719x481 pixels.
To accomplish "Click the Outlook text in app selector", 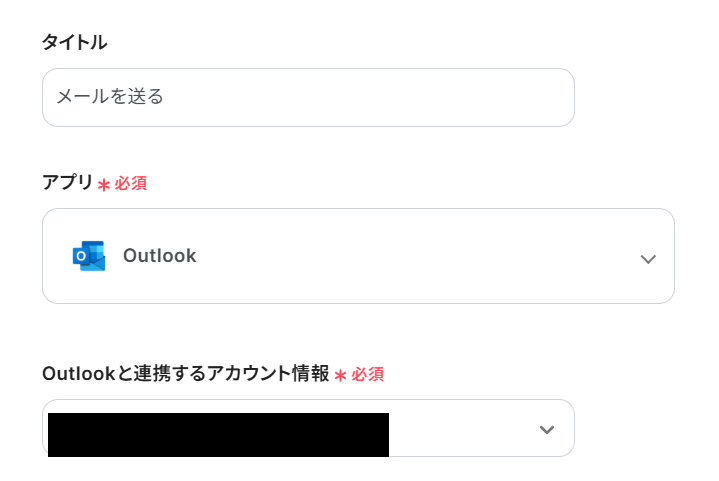I will pyautogui.click(x=159, y=256).
